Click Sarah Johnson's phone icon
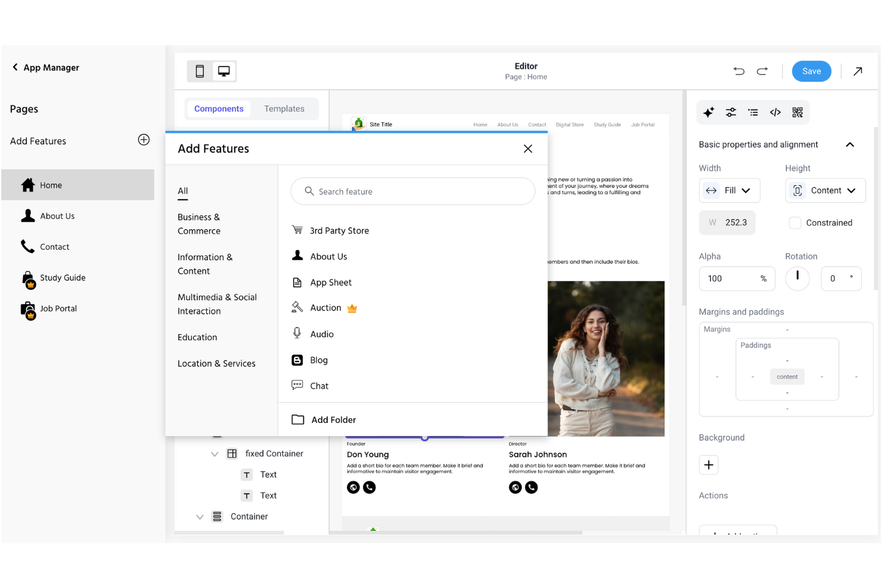The height and width of the screenshot is (588, 882). pos(532,488)
